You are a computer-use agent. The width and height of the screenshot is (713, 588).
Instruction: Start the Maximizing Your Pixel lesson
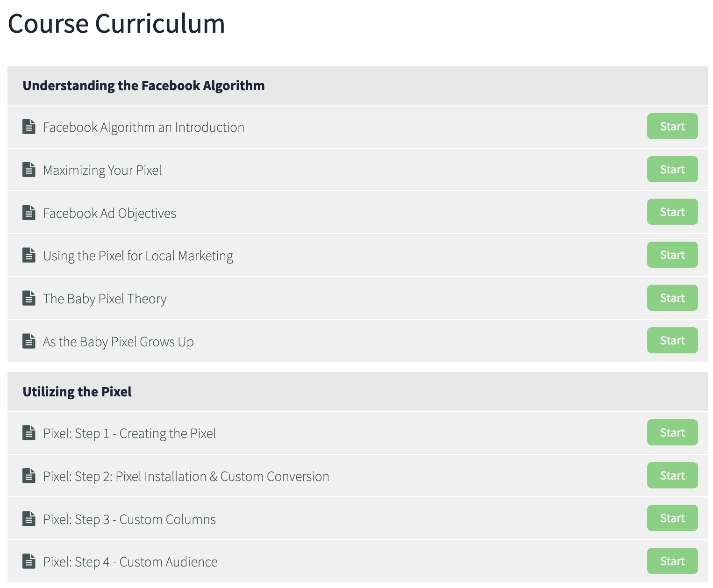click(x=672, y=169)
